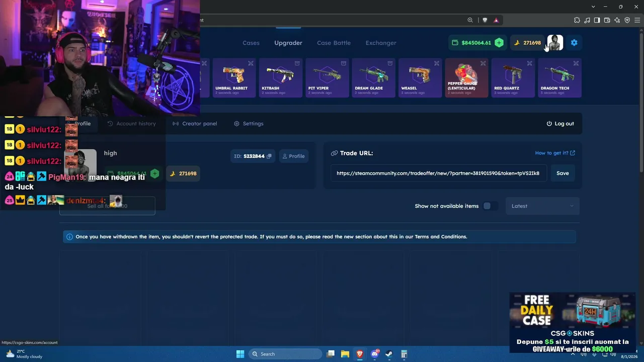The image size is (644, 362).
Task: Click the weather widget showing 21°C
Action: 24,354
